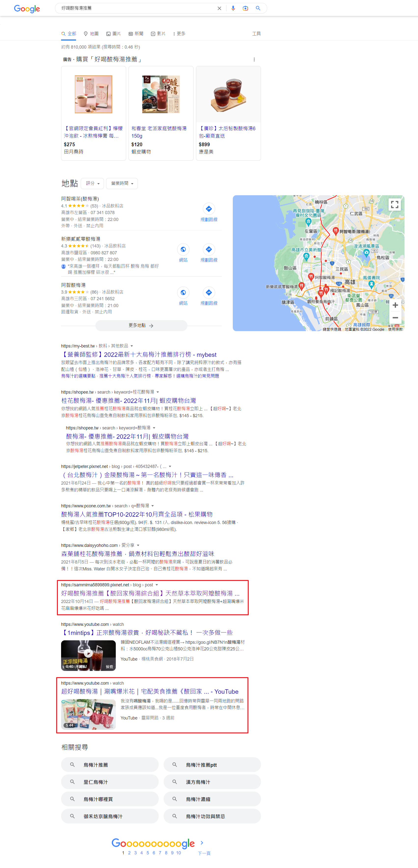Go to results page 10
The height and width of the screenshot is (868, 418).
click(179, 853)
